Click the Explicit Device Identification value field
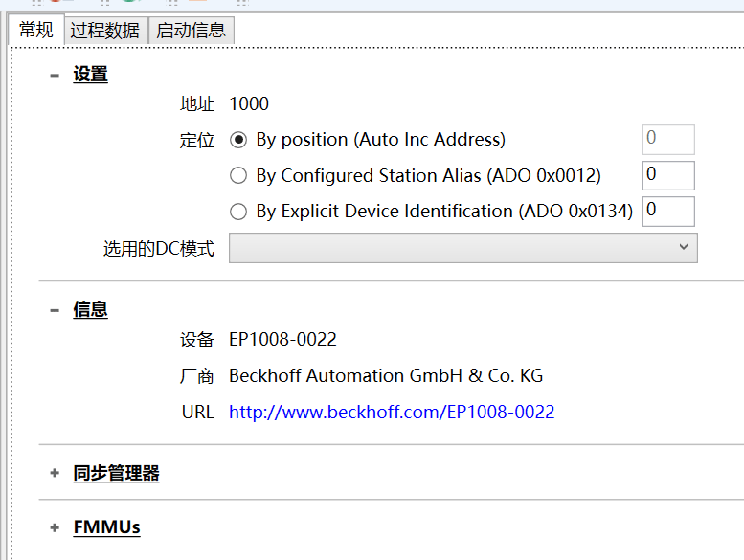The image size is (744, 560). click(x=667, y=211)
